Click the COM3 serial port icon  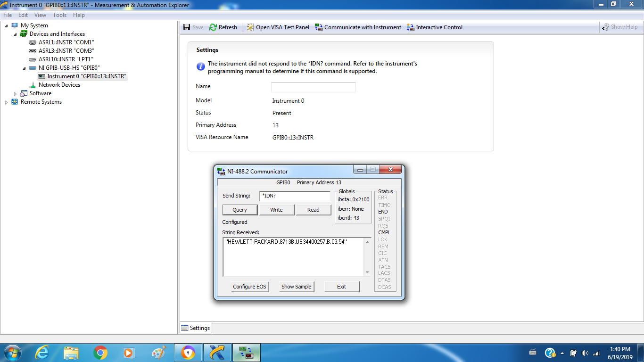pyautogui.click(x=33, y=51)
